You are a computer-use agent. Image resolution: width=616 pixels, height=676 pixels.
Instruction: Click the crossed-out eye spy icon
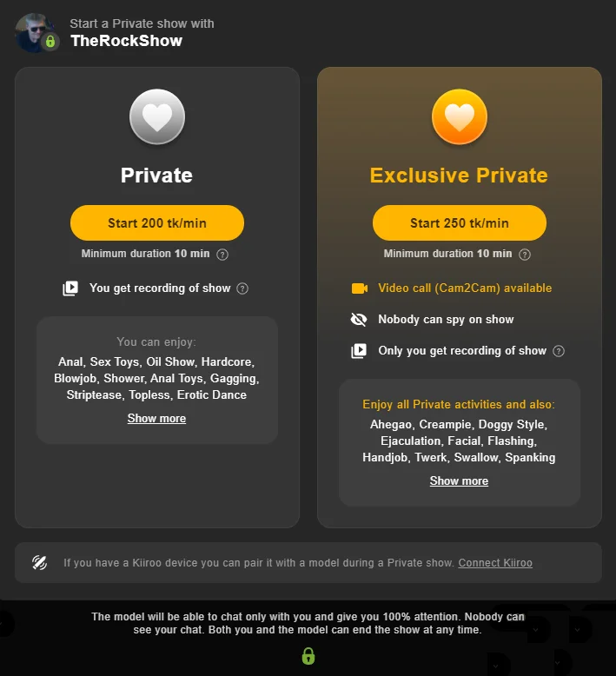pyautogui.click(x=359, y=320)
